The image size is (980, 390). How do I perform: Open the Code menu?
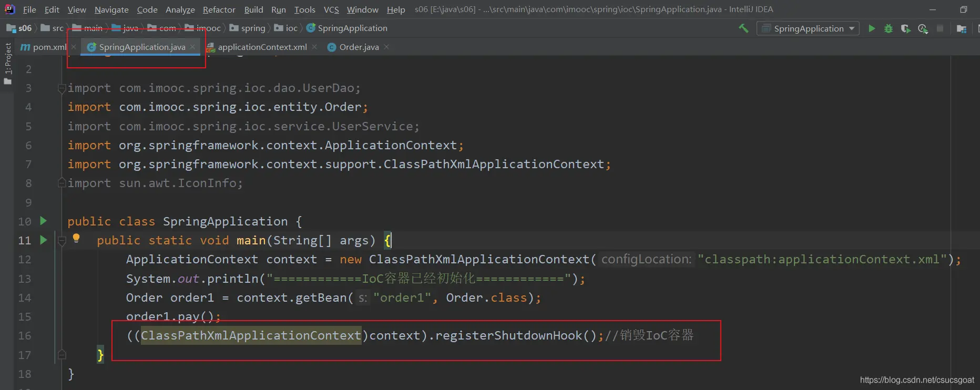point(147,9)
